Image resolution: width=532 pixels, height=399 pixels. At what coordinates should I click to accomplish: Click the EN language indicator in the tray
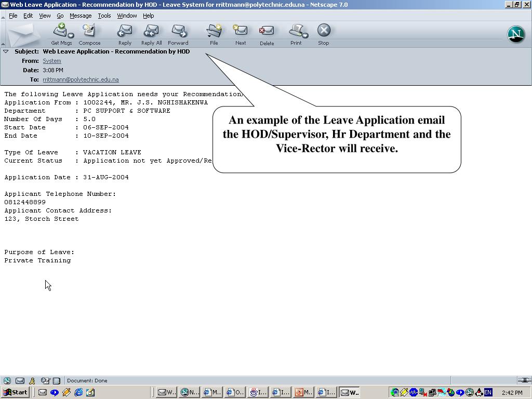(488, 392)
